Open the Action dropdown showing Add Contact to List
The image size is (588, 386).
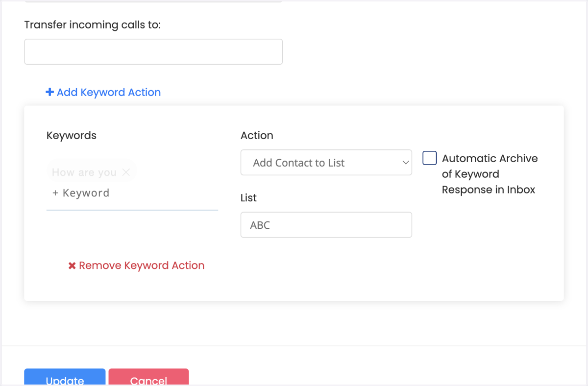[x=326, y=163]
